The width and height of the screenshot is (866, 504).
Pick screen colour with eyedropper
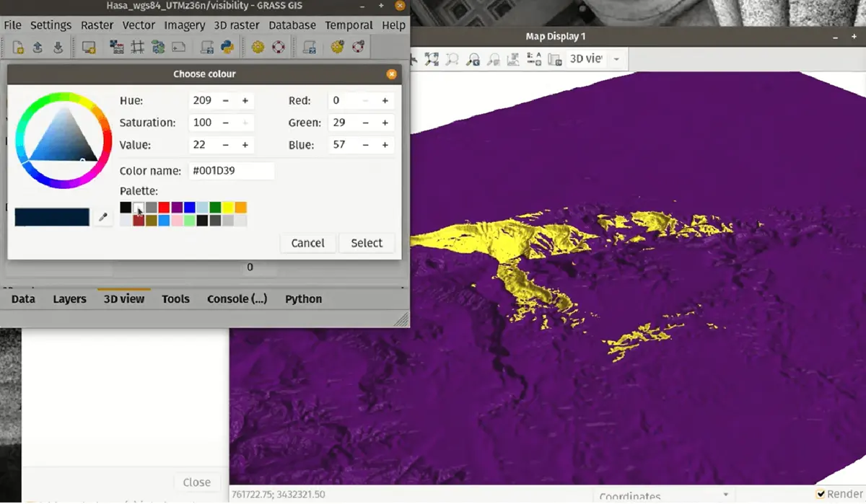click(103, 217)
